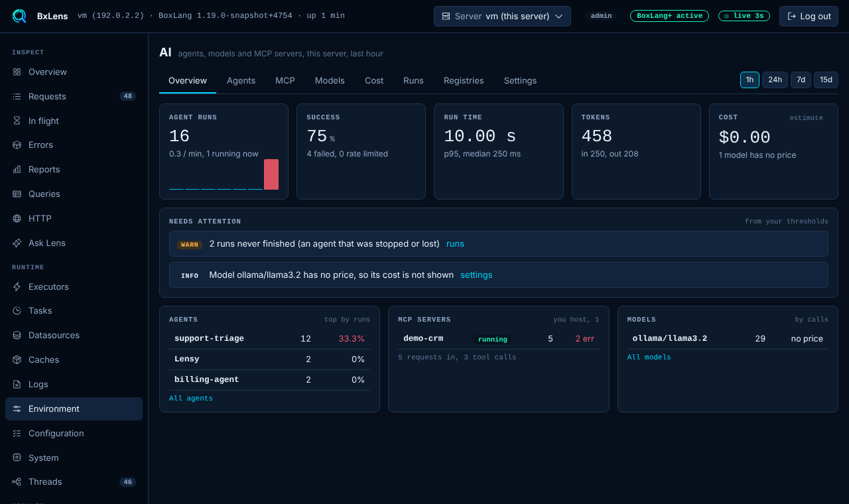Click the red bar in Agent Runs chart
The image size is (849, 504).
coord(271,174)
